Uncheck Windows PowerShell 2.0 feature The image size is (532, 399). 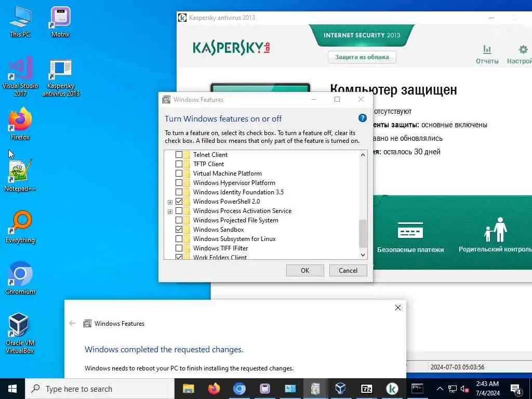[x=179, y=202]
